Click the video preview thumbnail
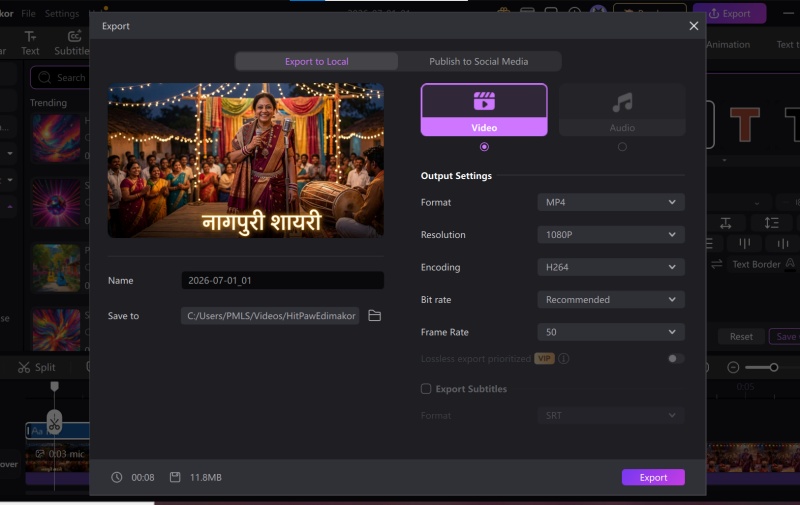 [x=245, y=161]
